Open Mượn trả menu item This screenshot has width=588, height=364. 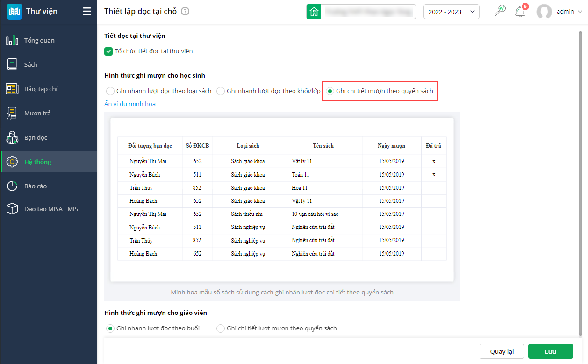(49, 113)
